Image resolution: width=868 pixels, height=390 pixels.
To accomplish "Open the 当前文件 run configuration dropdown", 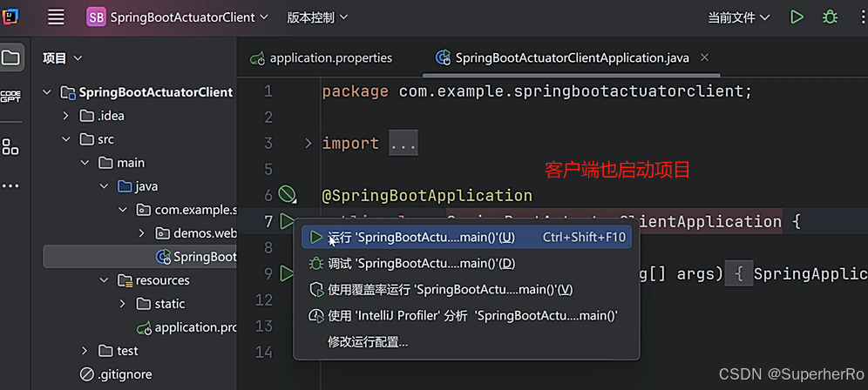I will click(738, 17).
